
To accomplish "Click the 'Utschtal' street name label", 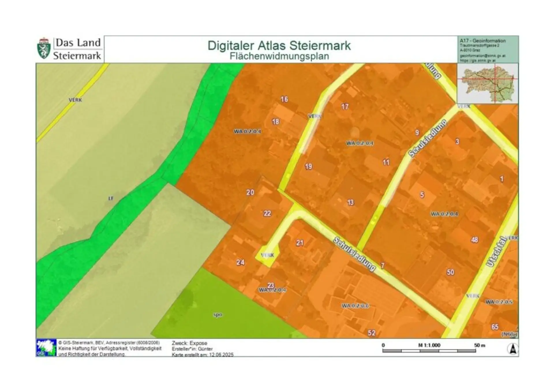I will [497, 251].
